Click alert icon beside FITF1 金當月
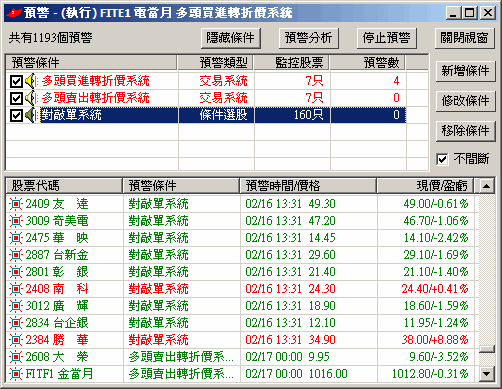The image size is (502, 389). (16, 374)
